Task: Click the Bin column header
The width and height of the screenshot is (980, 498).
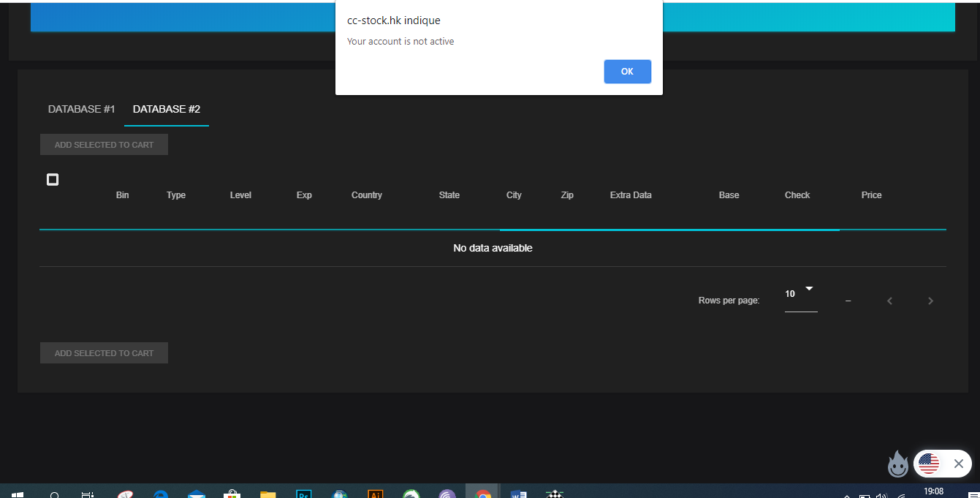Action: [x=122, y=195]
